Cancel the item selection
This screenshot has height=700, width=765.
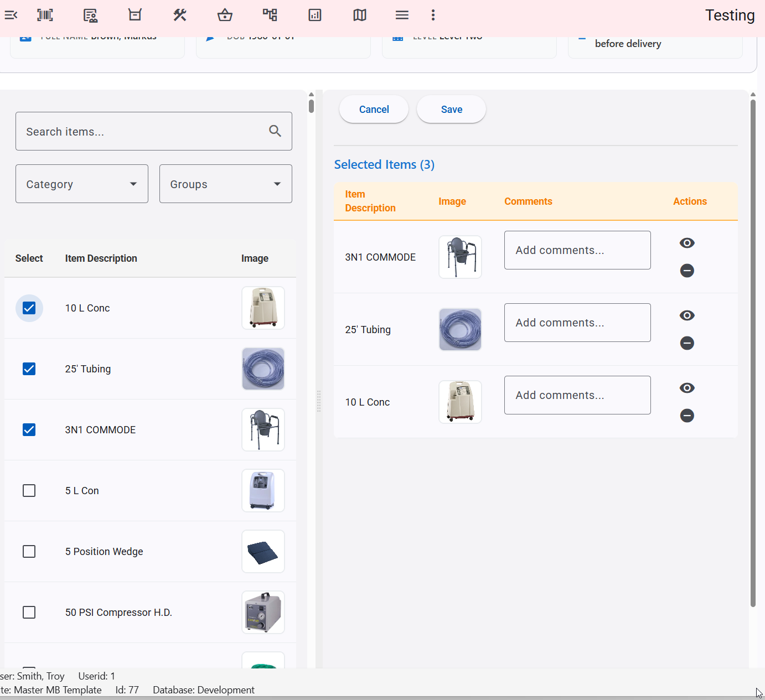374,109
